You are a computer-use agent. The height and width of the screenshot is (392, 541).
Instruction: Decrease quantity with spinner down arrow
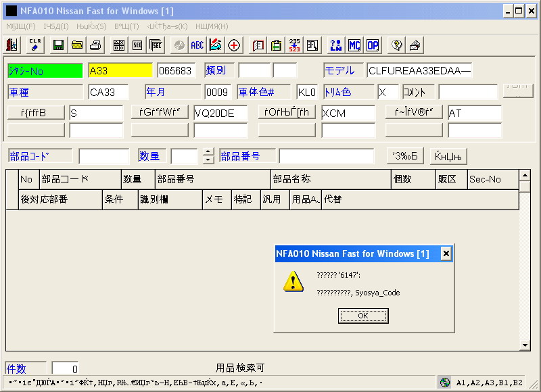(208, 160)
